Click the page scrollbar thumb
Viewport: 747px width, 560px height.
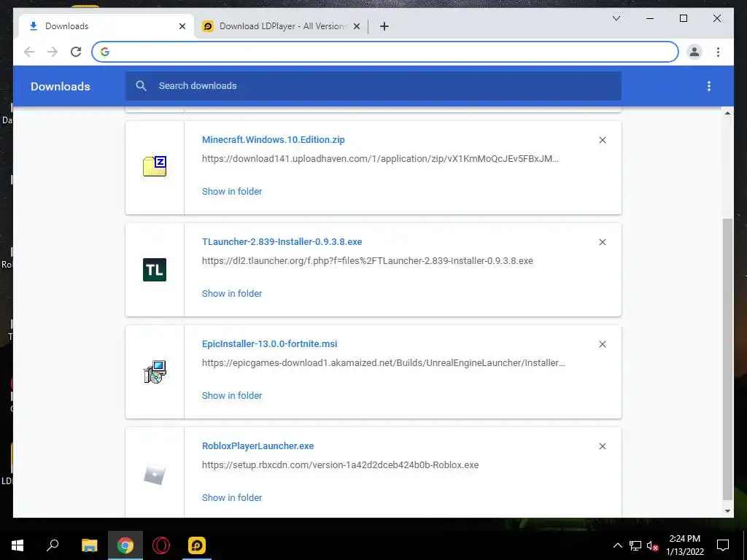point(727,359)
